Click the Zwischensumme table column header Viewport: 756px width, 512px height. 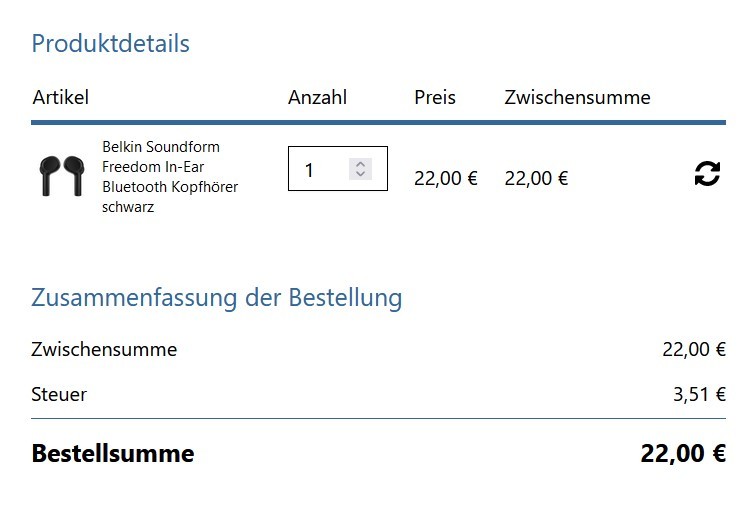point(578,97)
